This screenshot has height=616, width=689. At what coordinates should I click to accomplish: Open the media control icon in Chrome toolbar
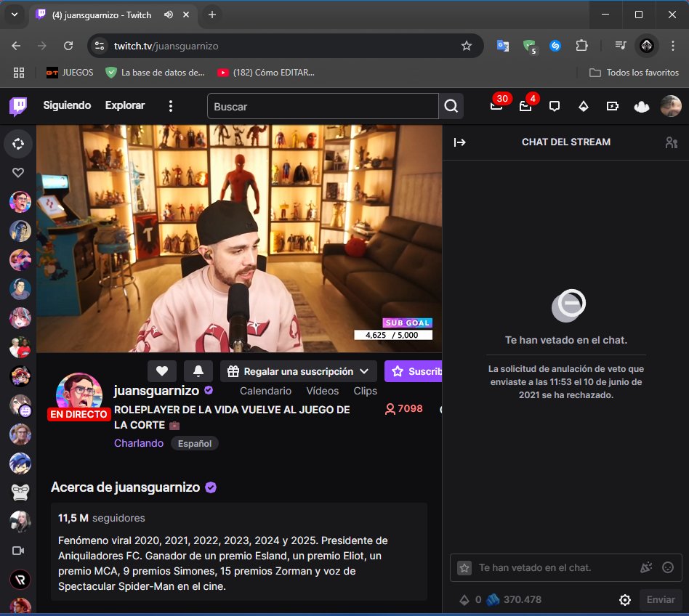click(621, 46)
